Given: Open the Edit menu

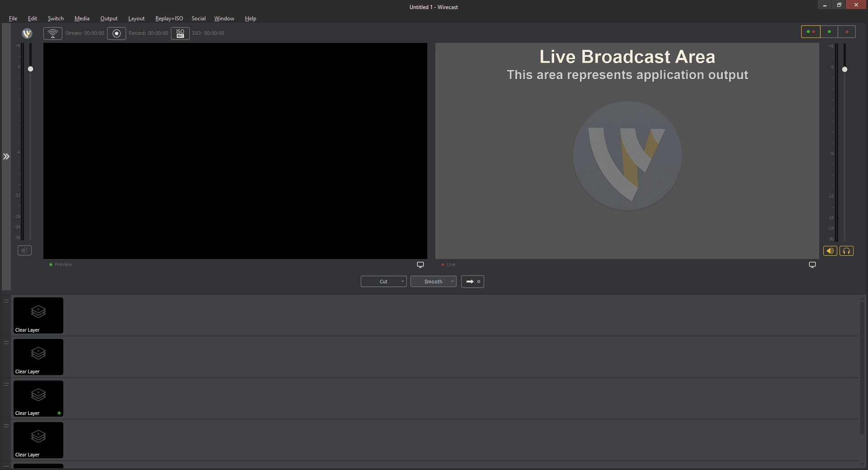Looking at the screenshot, I should [33, 19].
